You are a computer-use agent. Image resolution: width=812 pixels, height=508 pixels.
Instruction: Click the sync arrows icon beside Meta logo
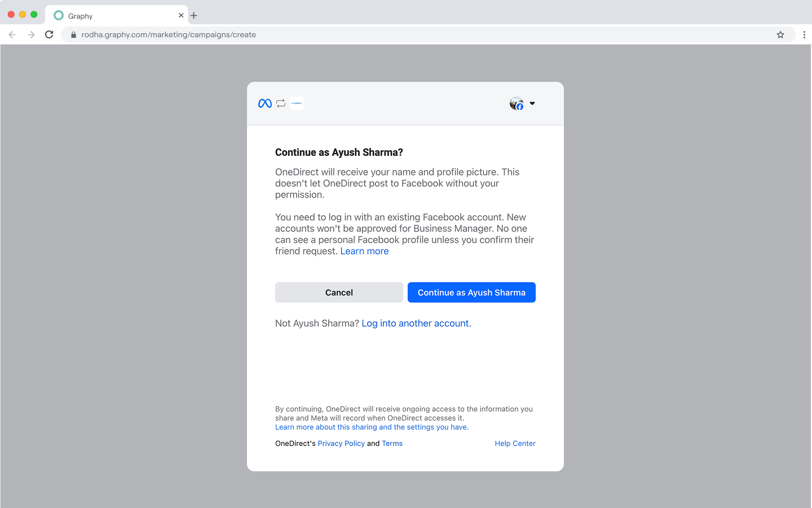coord(281,103)
